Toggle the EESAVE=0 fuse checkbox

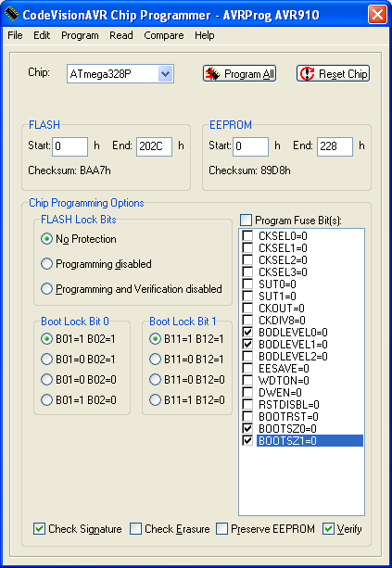pyautogui.click(x=247, y=368)
